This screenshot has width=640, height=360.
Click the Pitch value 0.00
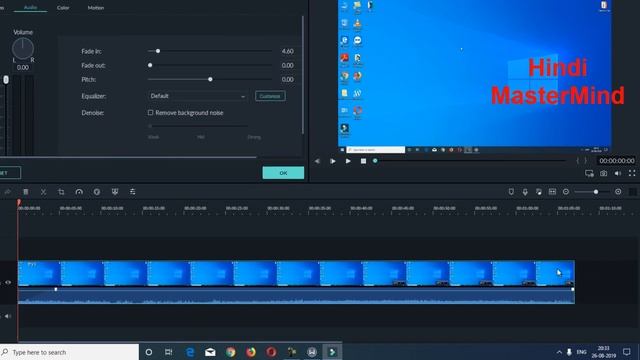coord(287,80)
